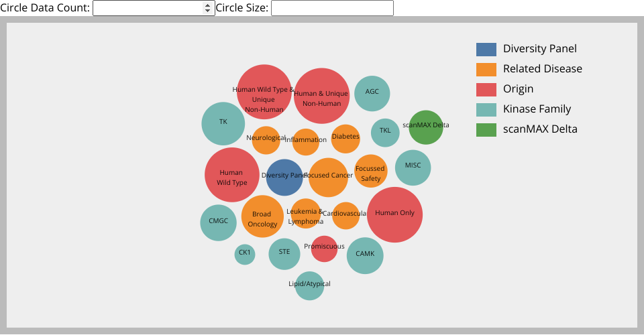Increment the Circle Data Count stepper arrows

207,5
